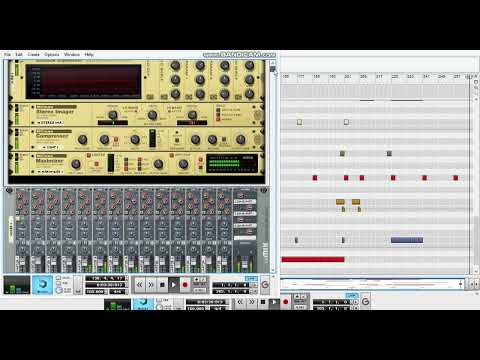Screen dimensions: 480x360
Task: Open the File menu
Action: (x=7, y=54)
